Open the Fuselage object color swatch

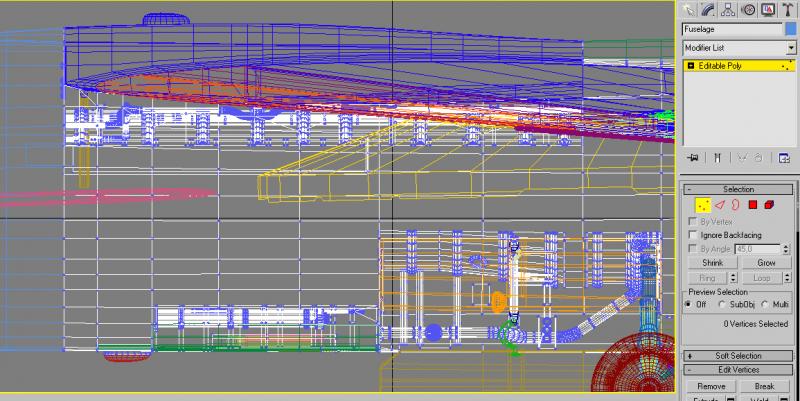790,30
